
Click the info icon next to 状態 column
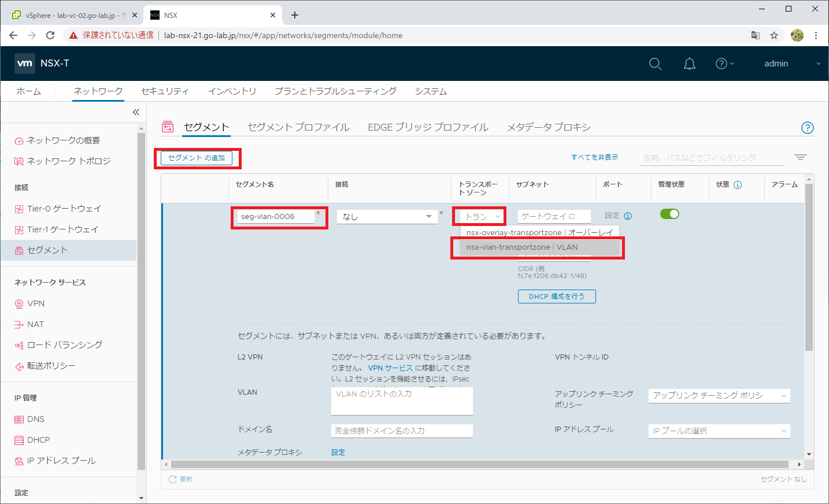point(738,185)
